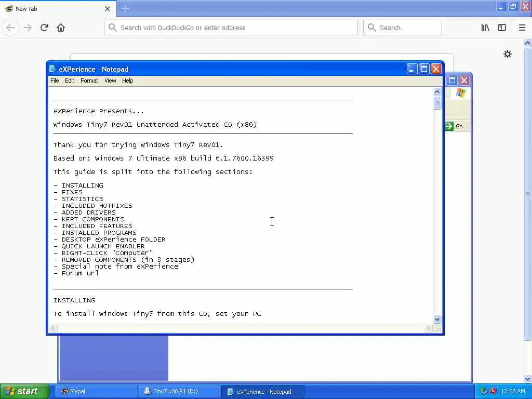Image resolution: width=532 pixels, height=399 pixels.
Task: Click text "eXPerience Presents..."
Action: coord(99,111)
